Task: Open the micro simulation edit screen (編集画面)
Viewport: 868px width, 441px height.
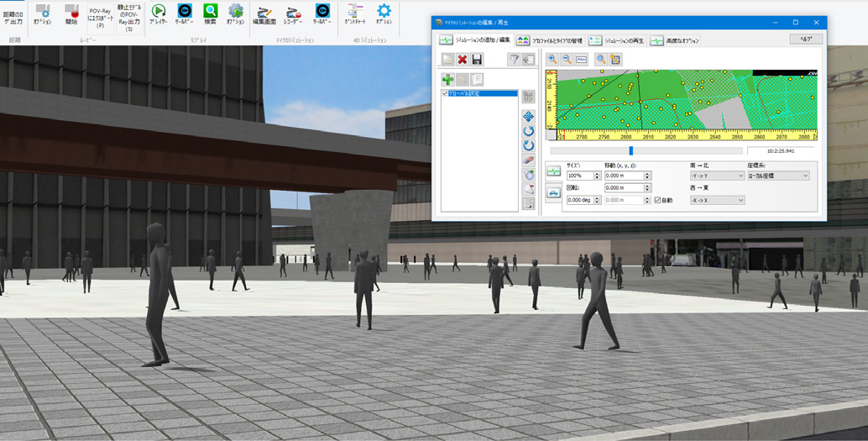Action: tap(264, 14)
